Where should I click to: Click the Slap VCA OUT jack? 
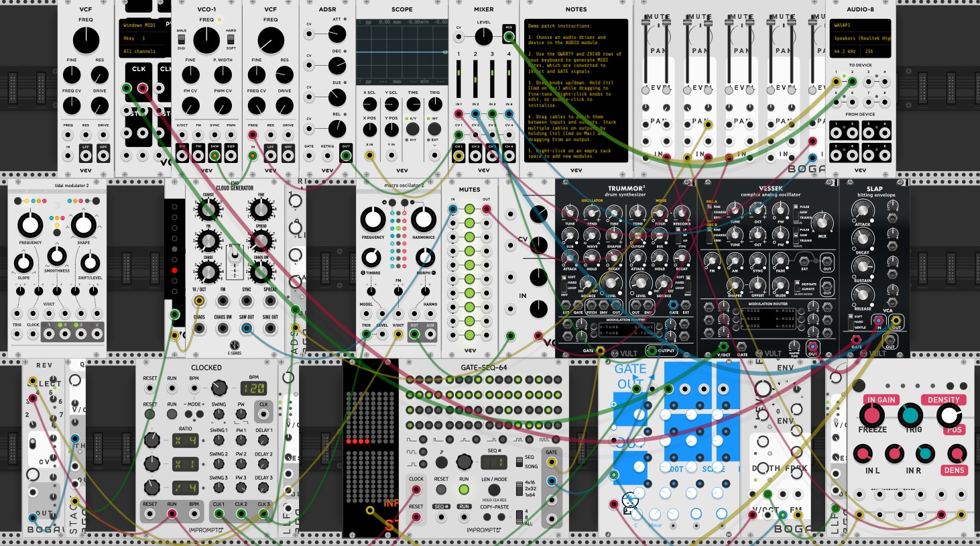(x=895, y=322)
